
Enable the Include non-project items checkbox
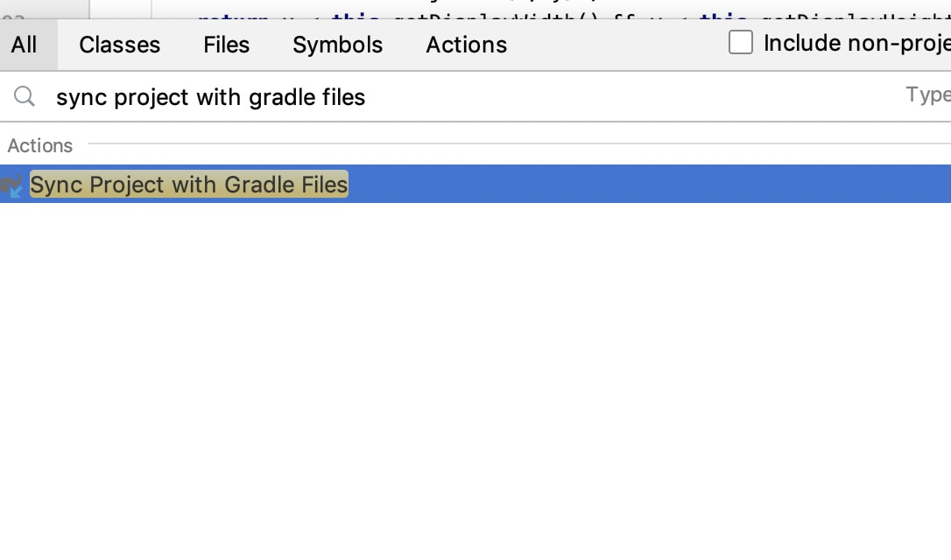coord(741,41)
